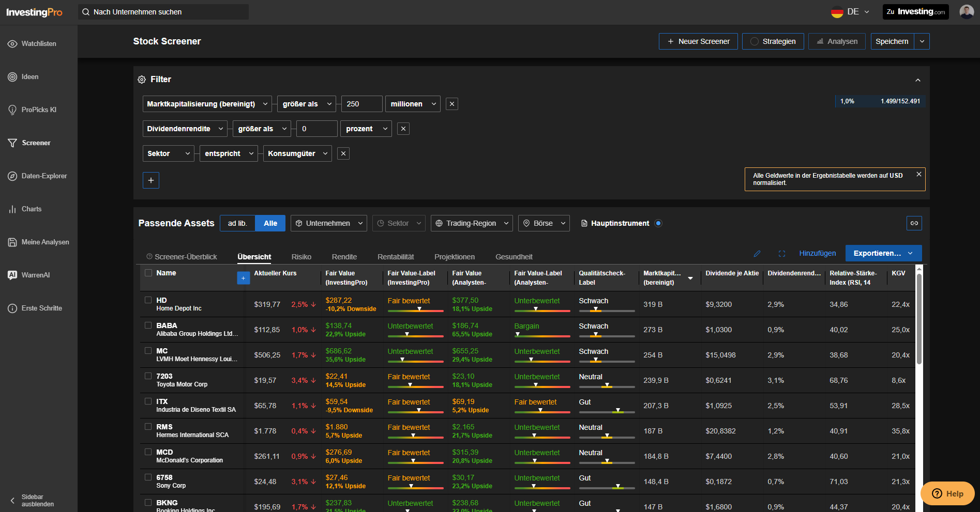Toggle fullscreen table view icon
980x512 pixels.
782,254
